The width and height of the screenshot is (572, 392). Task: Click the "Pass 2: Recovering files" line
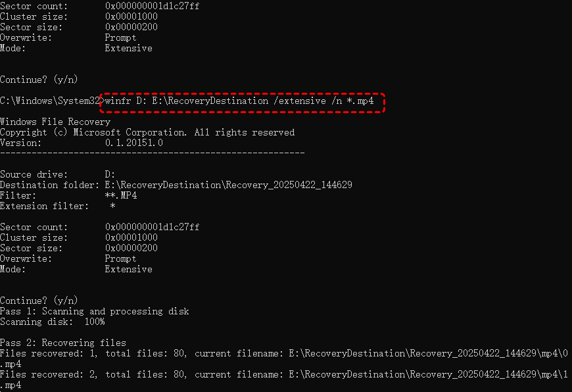tap(63, 343)
